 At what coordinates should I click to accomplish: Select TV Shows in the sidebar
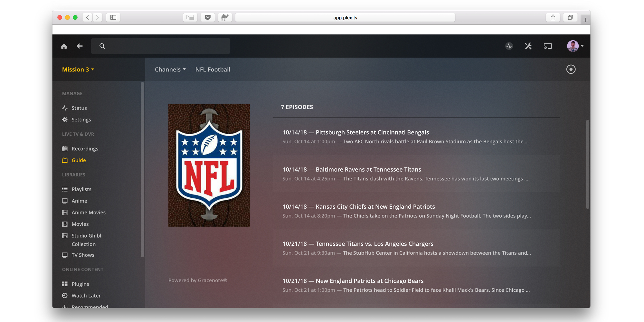(x=83, y=255)
